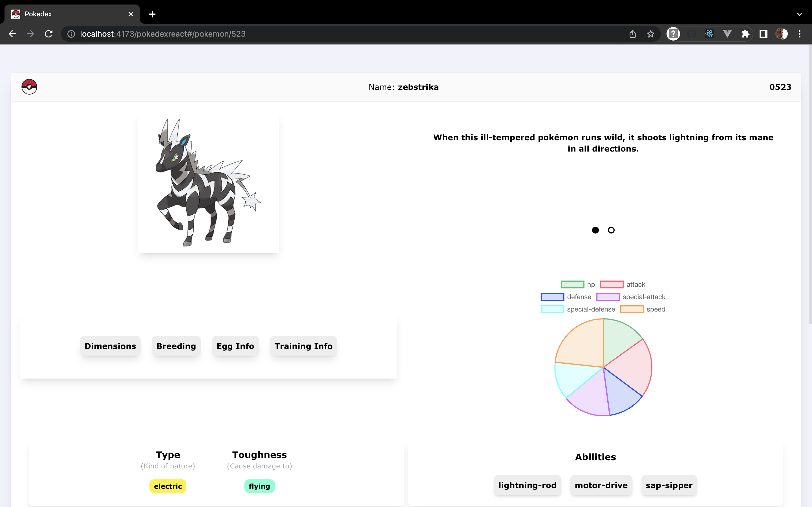Click the speed legend color swatch

632,309
